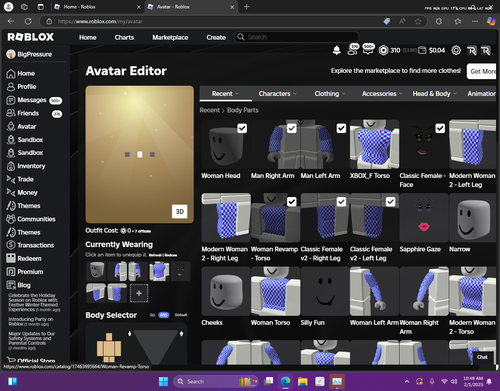
Task: Click the Roblox logo
Action: click(31, 37)
